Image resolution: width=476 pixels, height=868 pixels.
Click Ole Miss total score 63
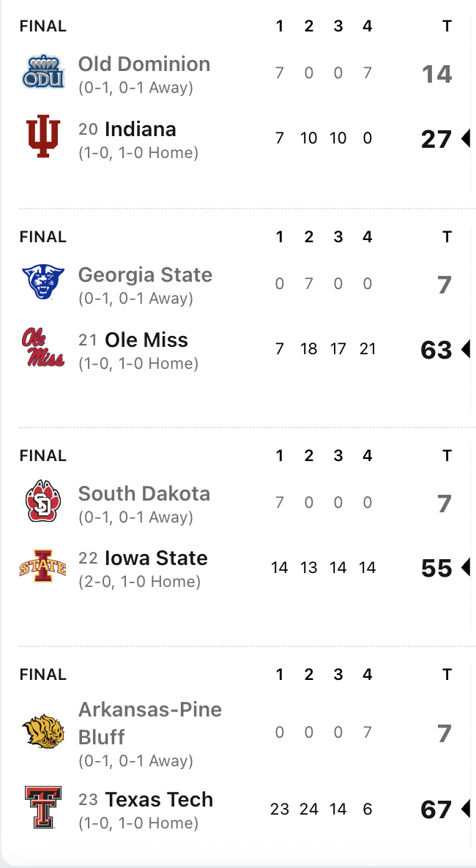436,350
